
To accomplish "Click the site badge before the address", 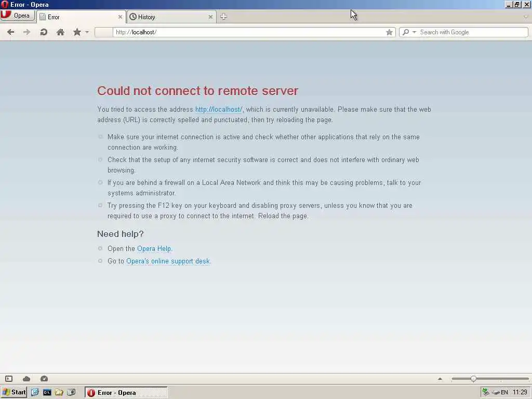I will (103, 32).
